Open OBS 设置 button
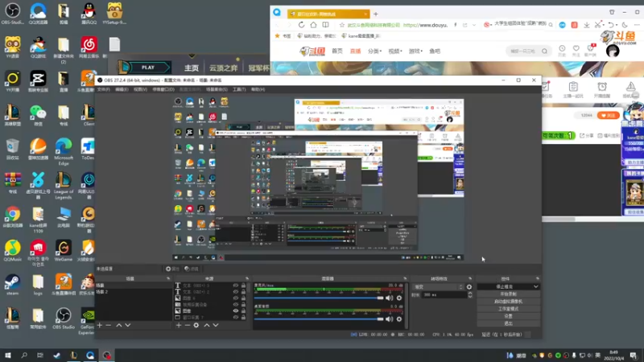 (508, 316)
